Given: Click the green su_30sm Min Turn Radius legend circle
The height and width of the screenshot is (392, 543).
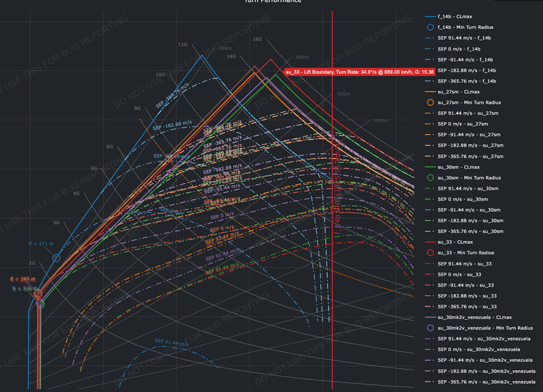Looking at the screenshot, I should [431, 178].
